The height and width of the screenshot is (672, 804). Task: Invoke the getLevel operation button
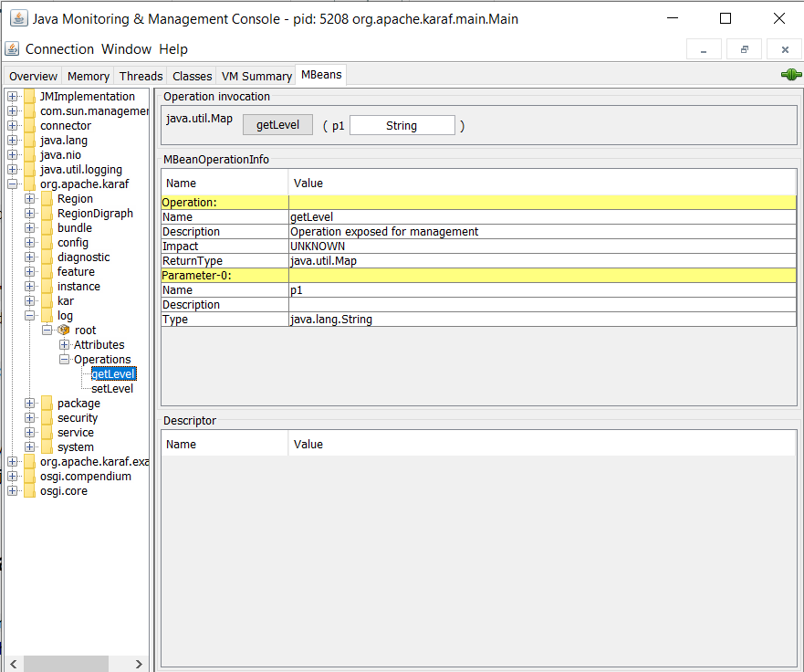click(277, 125)
